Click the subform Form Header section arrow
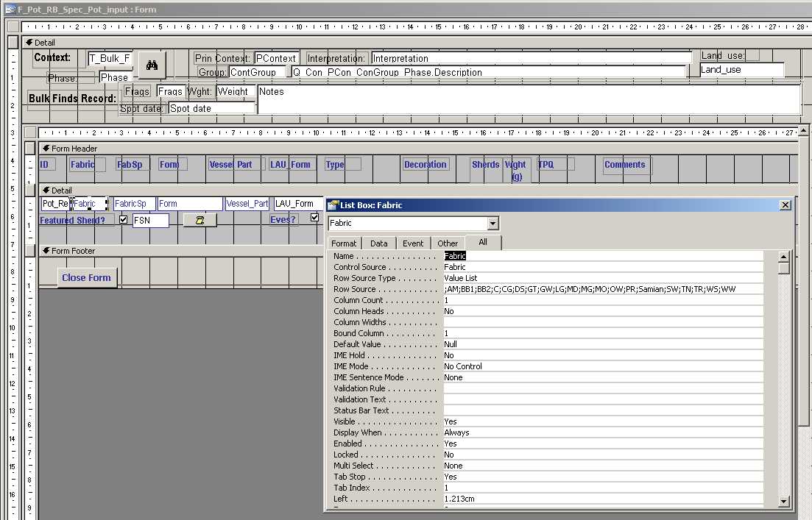This screenshot has height=520, width=812. point(45,149)
